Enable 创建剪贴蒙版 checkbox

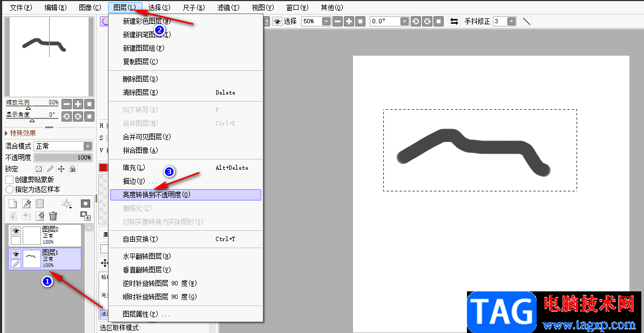(9, 179)
